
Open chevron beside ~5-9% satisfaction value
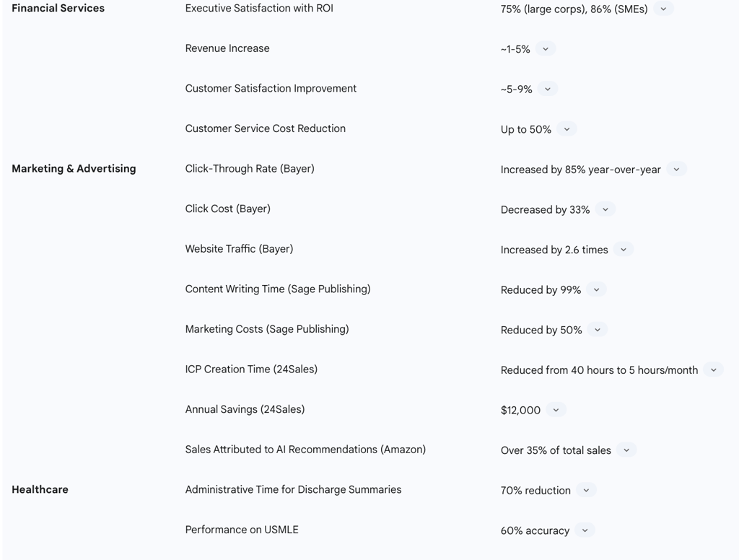coord(547,89)
